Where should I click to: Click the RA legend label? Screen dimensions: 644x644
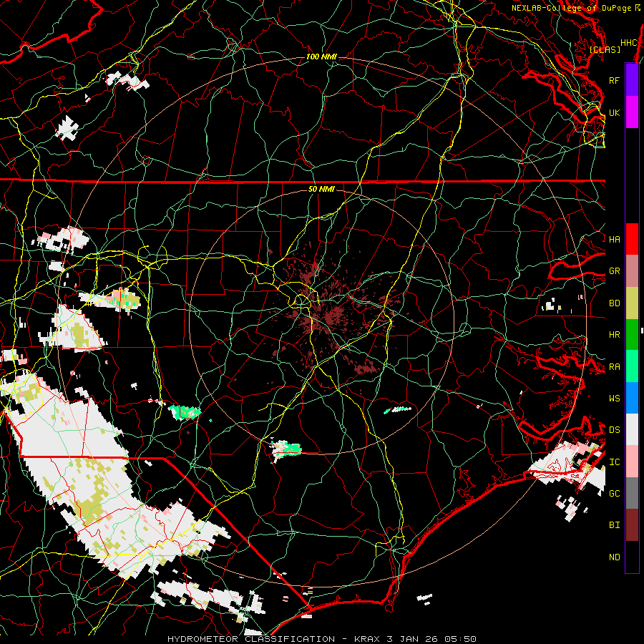[615, 367]
